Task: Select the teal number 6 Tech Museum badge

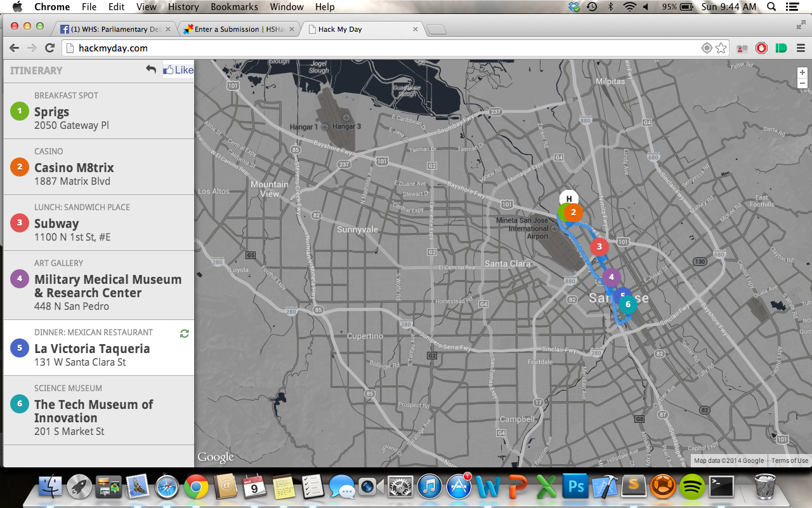Action: (x=20, y=404)
